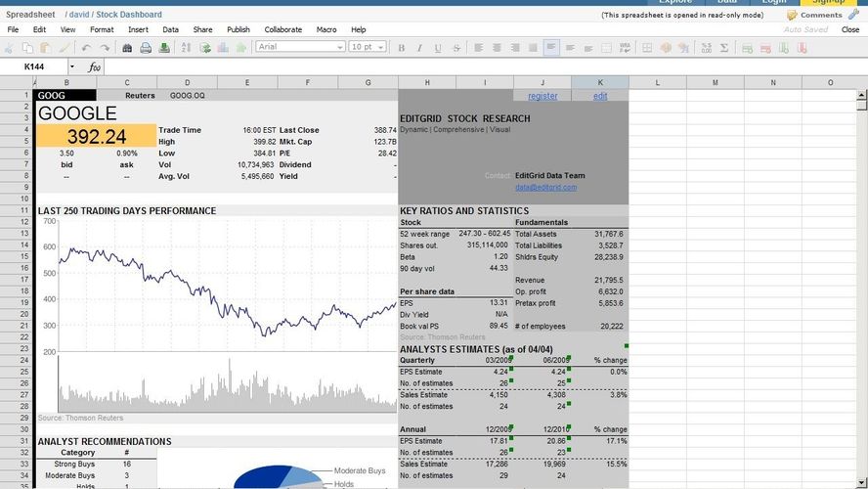Select column K header

click(x=600, y=82)
